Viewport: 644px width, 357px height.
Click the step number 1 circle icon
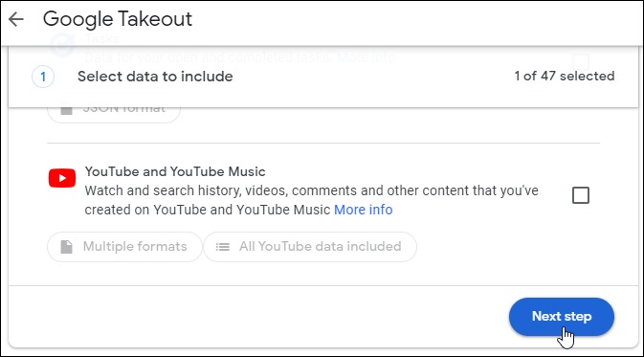coord(43,77)
